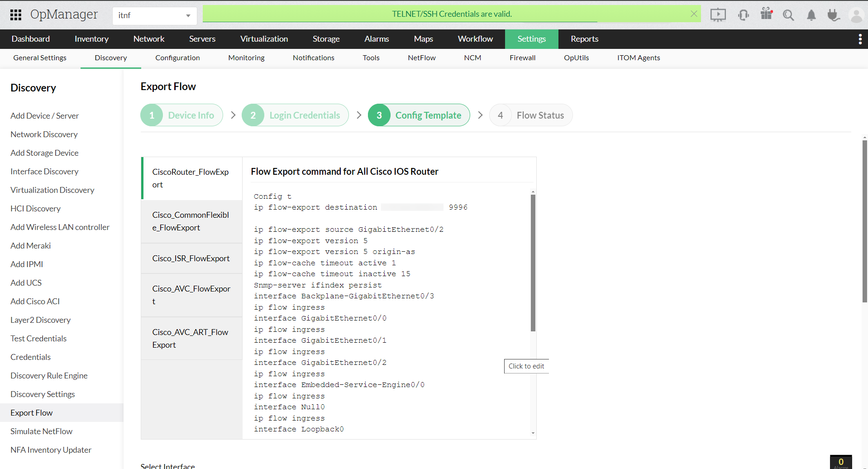The image size is (868, 469).
Task: Select step 3 Config Template
Action: 419,115
